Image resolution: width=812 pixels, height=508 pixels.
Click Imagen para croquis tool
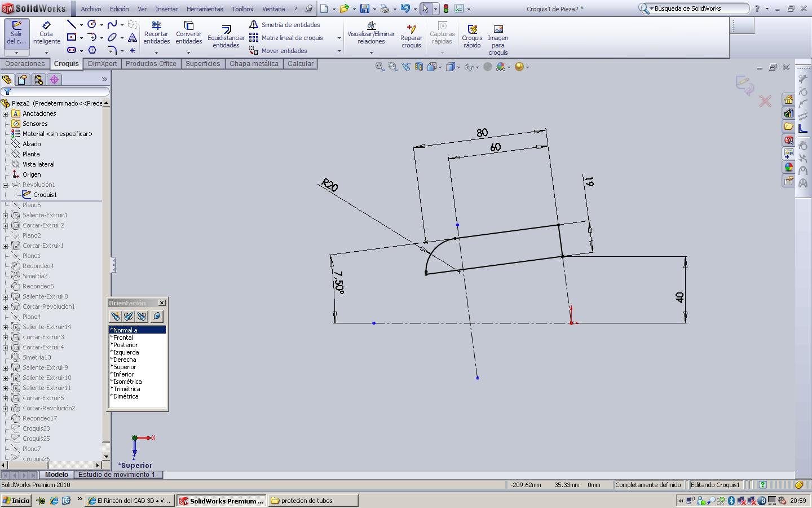tap(498, 40)
